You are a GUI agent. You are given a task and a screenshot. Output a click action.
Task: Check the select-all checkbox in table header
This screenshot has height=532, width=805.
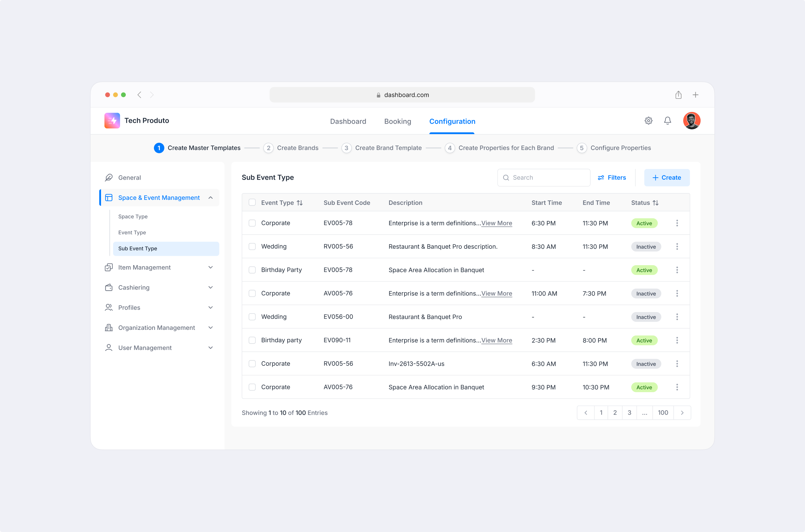[x=252, y=202]
